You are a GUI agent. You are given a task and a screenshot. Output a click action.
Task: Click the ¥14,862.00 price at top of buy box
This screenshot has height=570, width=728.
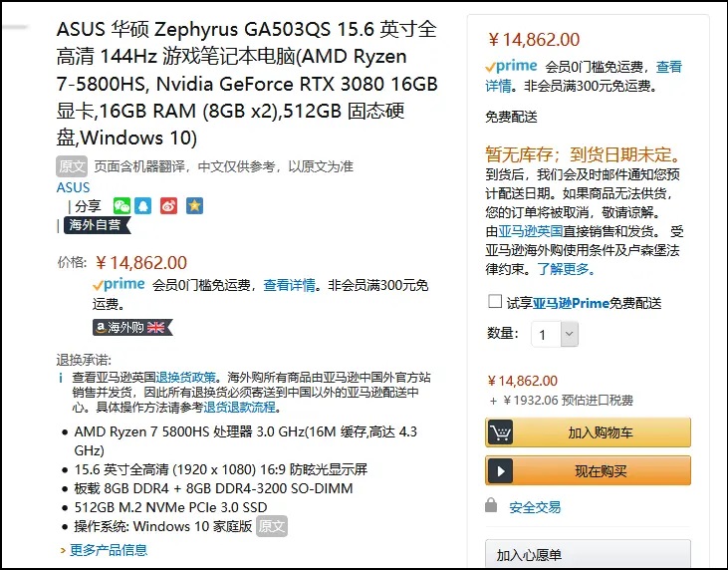click(x=534, y=40)
